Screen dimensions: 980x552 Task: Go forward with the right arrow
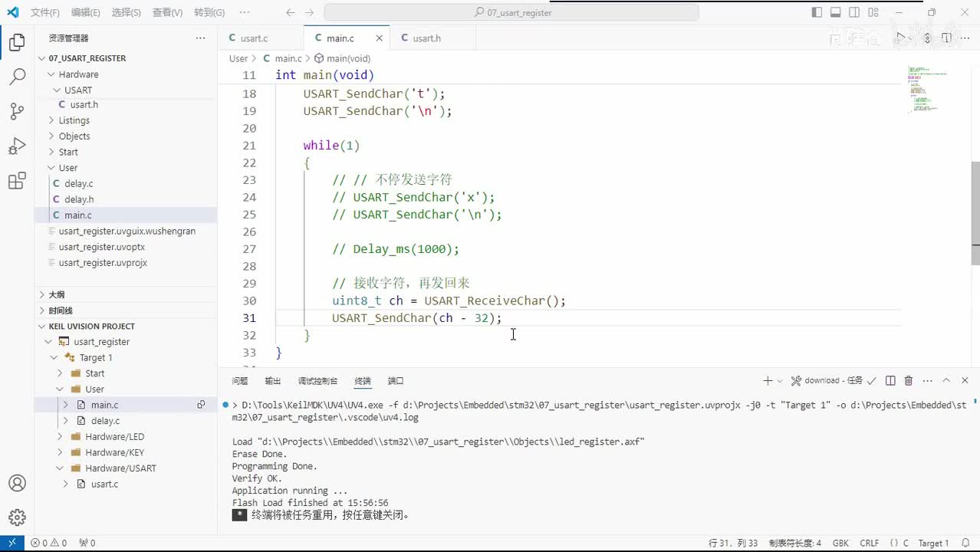click(309, 12)
